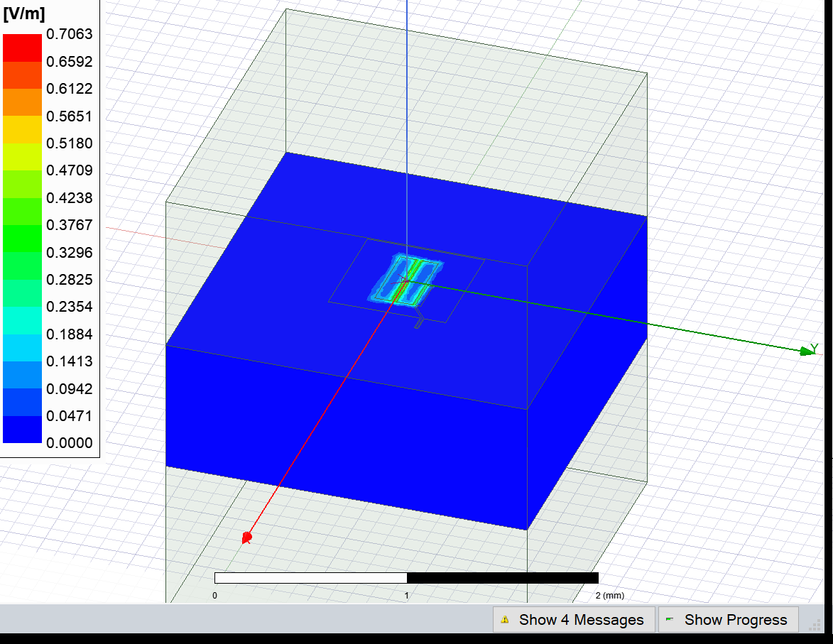Select the yellow 0.5651 legend color band
The width and height of the screenshot is (833, 644).
[22, 129]
